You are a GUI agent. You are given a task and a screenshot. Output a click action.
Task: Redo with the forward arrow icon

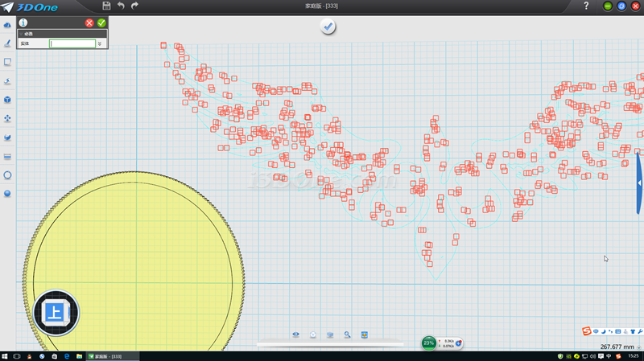tap(134, 6)
